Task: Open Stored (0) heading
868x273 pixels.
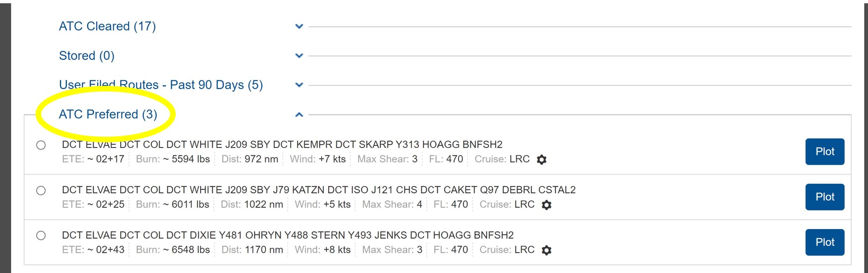Action: pos(86,56)
